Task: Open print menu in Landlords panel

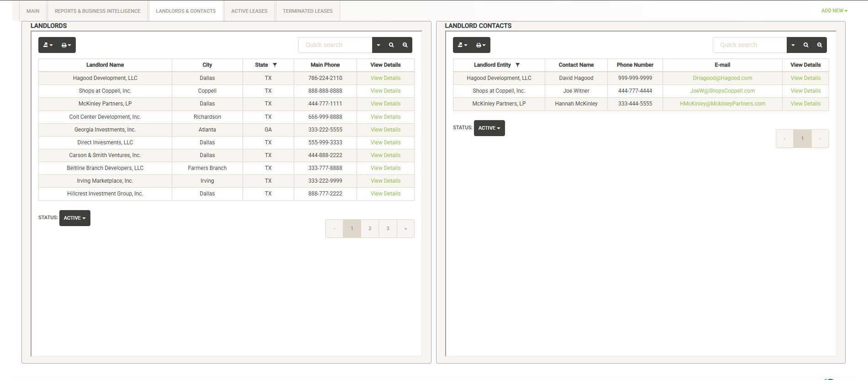Action: tap(66, 45)
